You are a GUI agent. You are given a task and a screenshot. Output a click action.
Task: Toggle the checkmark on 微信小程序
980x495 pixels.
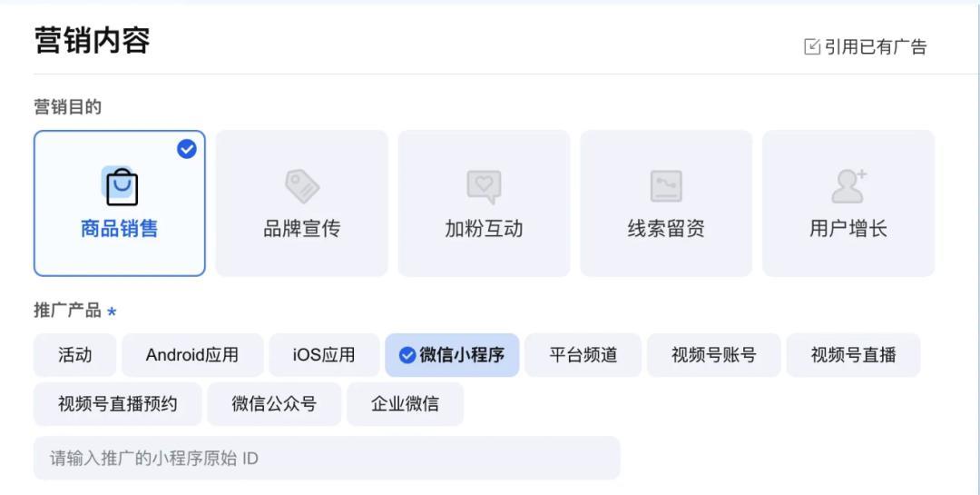click(407, 355)
